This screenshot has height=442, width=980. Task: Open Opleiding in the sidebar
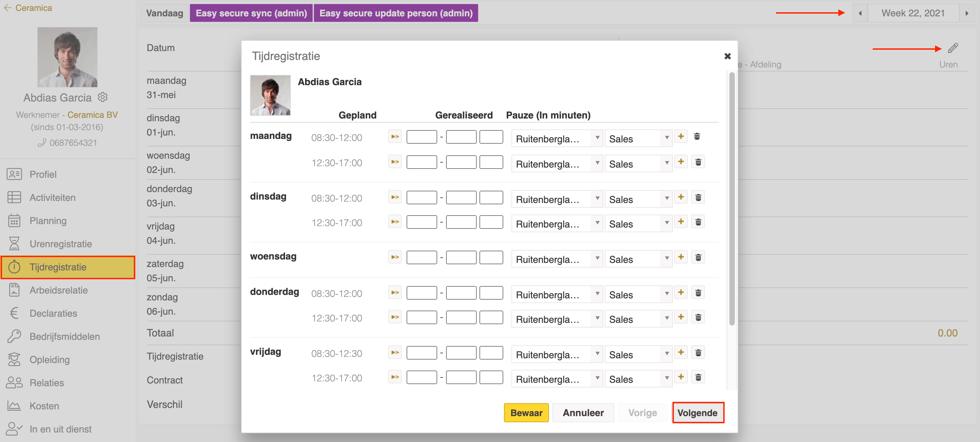(68, 360)
